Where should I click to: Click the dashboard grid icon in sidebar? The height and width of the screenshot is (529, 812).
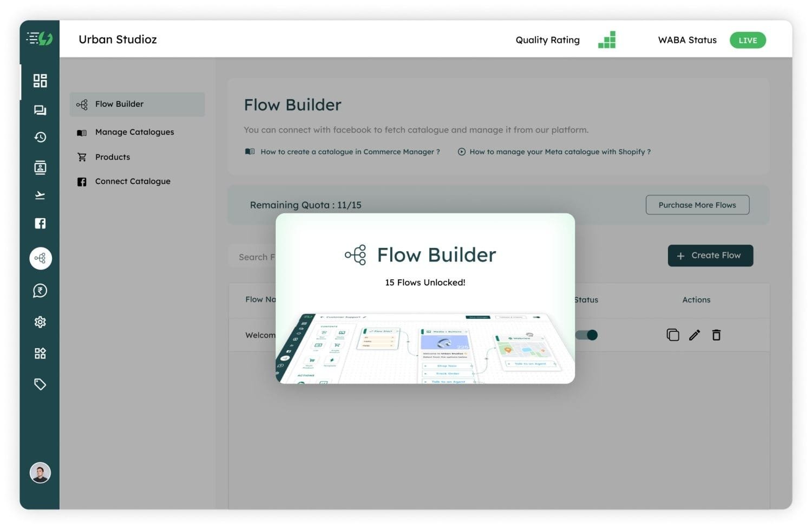40,81
